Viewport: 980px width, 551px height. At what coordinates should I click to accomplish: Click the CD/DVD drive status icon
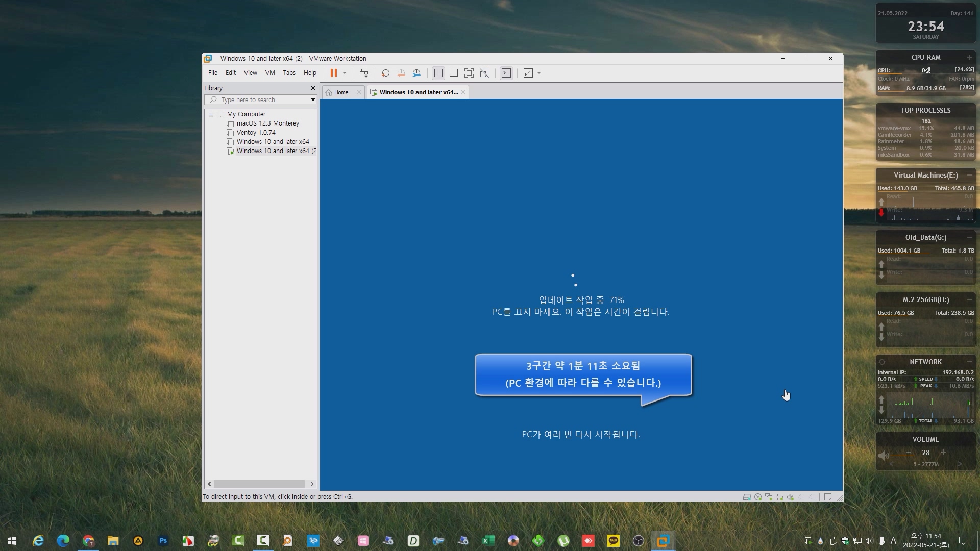click(x=758, y=497)
